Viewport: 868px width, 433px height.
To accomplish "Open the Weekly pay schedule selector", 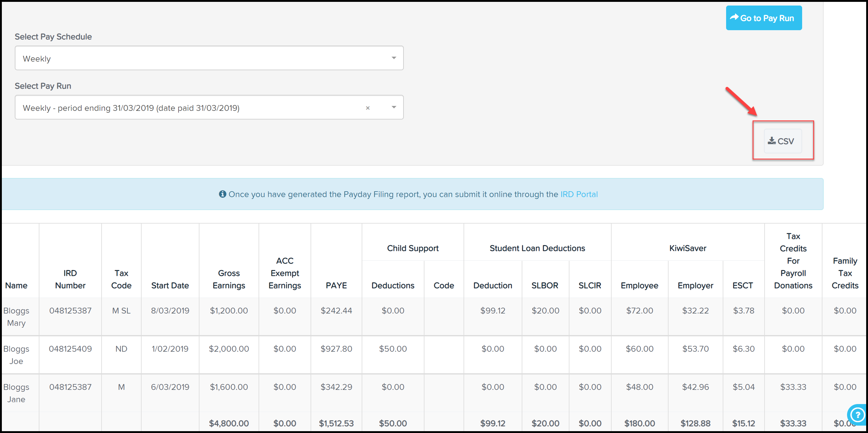I will pos(209,58).
